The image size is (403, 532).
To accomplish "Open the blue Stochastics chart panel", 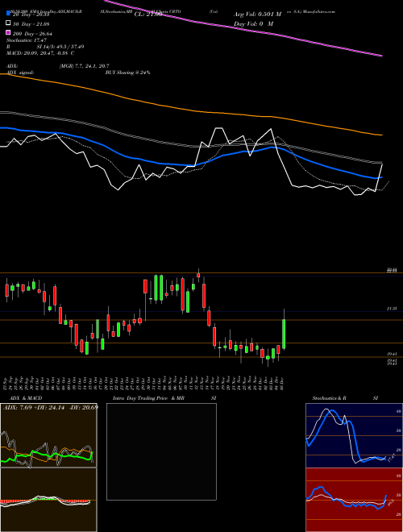I will click(x=354, y=435).
